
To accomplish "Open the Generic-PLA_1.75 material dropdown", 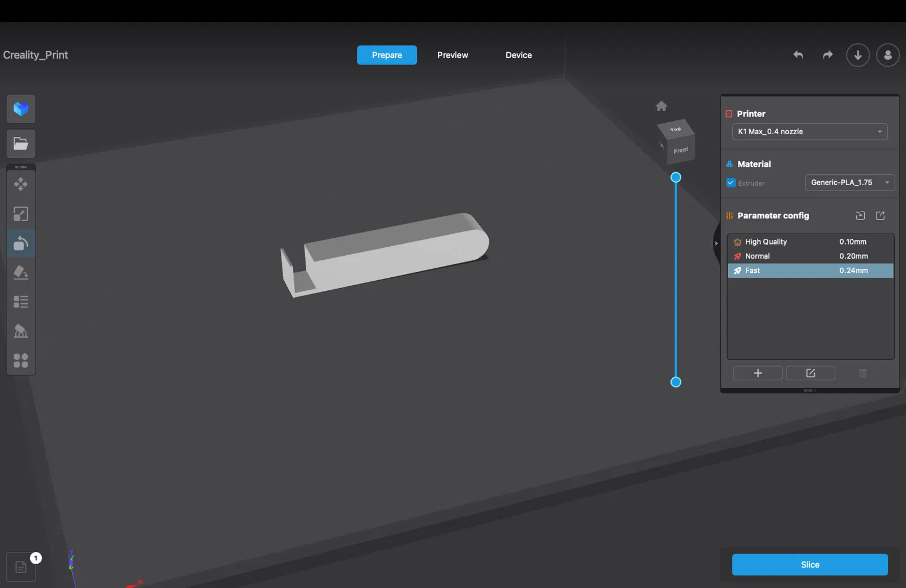I will [x=850, y=183].
